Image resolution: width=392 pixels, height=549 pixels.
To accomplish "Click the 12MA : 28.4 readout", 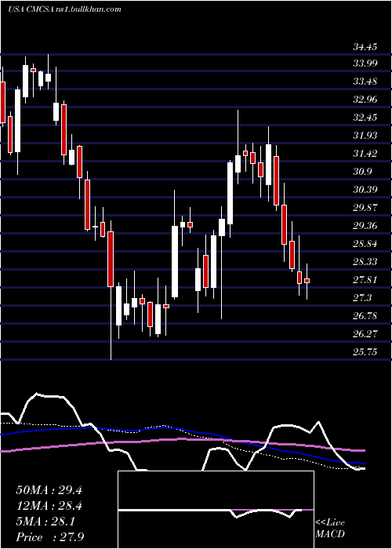I will click(49, 506).
